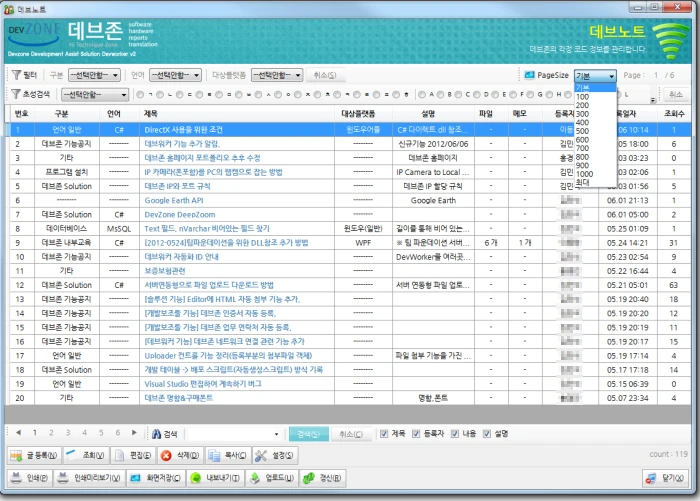Click the green 내보내기(T) export button
Image resolution: width=700 pixels, height=501 pixels.
pos(216,478)
